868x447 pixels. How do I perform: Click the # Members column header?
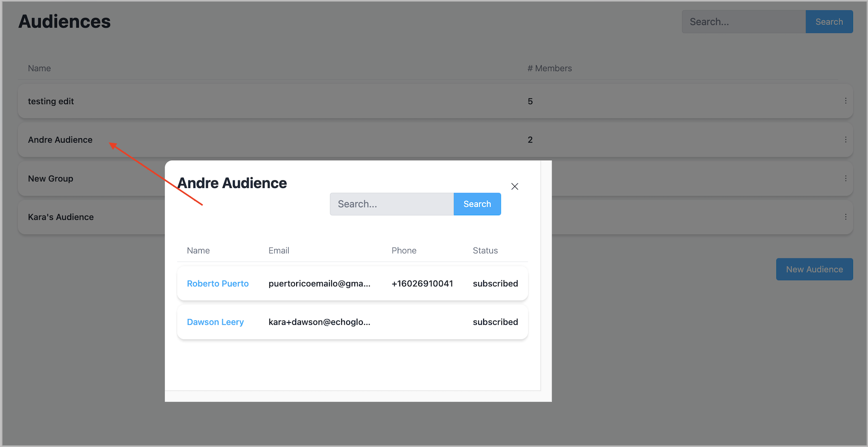549,68
